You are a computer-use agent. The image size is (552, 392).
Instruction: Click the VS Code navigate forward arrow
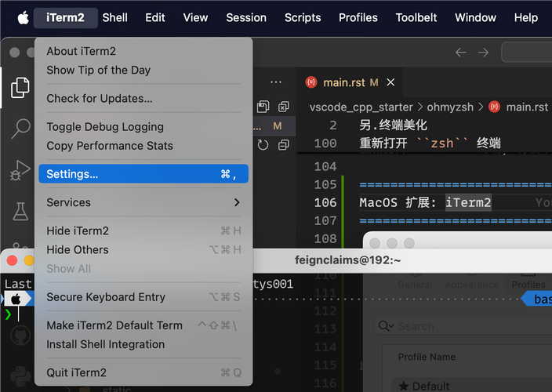click(x=483, y=53)
